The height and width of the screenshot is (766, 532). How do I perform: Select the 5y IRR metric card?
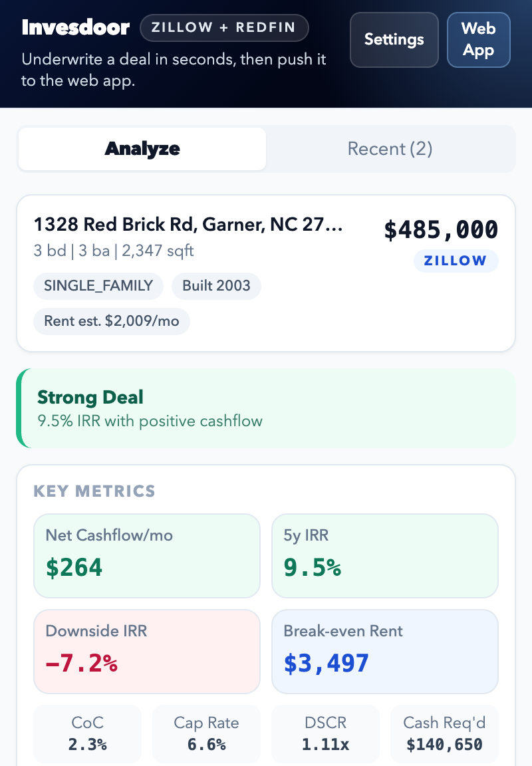tap(384, 556)
